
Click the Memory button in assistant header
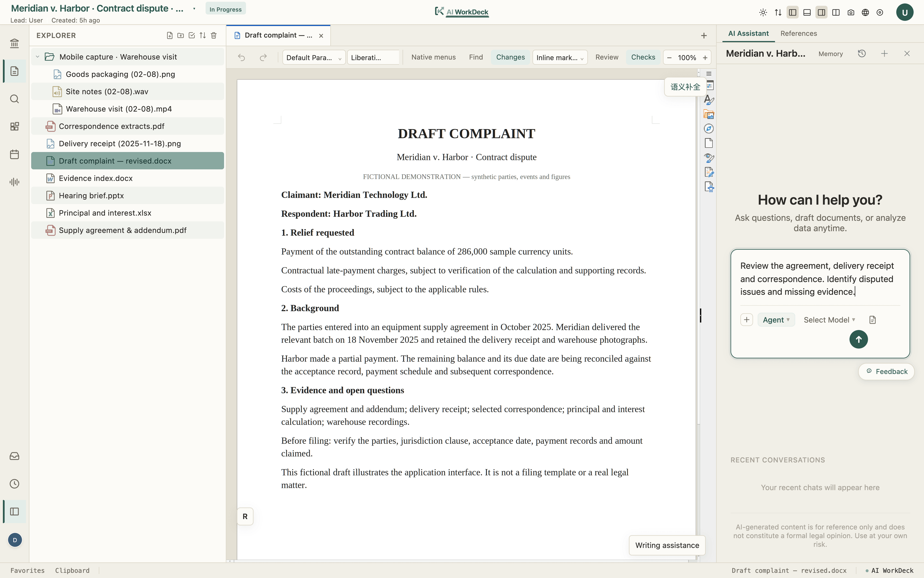click(x=830, y=54)
